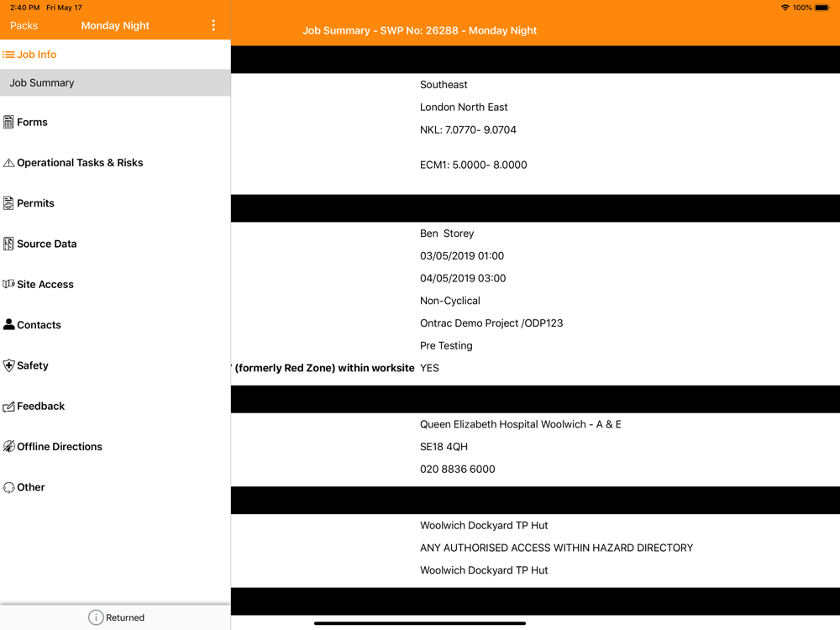
Task: Tap the Operational Tasks warning triangle icon
Action: pos(8,163)
